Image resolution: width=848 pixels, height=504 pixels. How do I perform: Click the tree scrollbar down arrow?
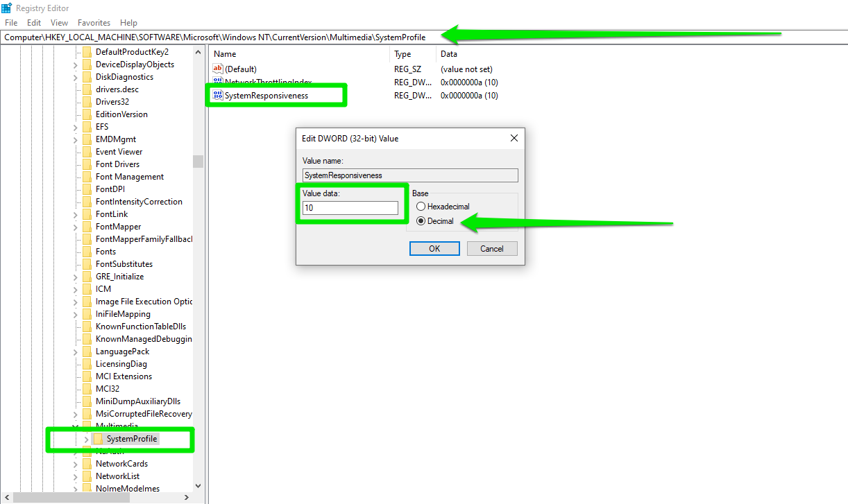[x=198, y=486]
